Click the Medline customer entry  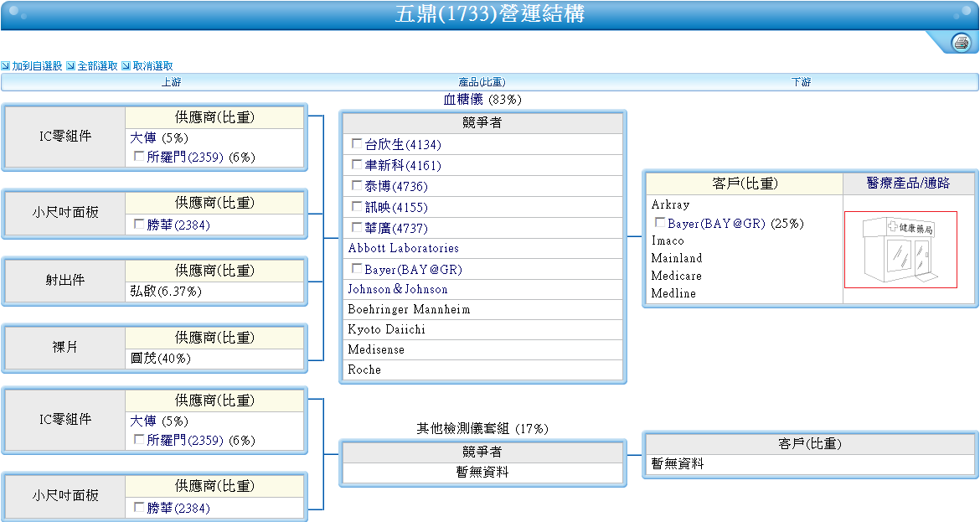click(x=673, y=293)
